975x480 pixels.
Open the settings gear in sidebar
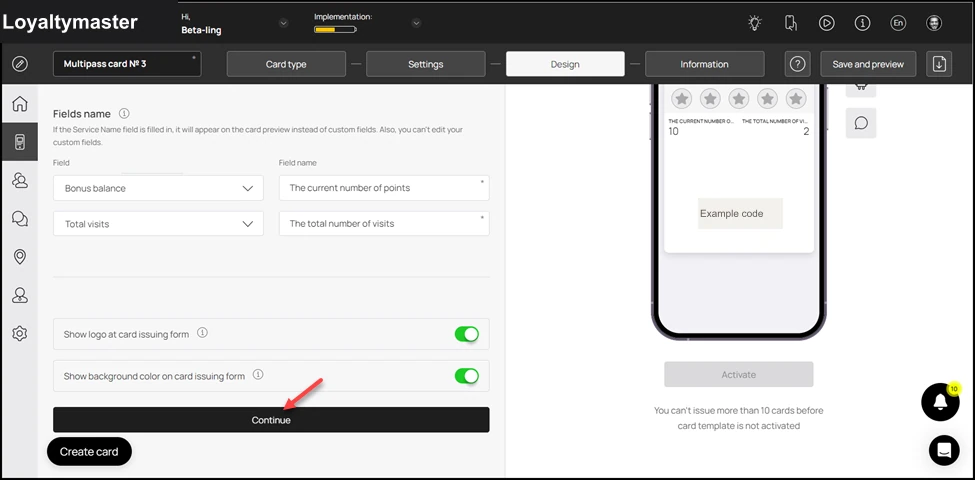click(20, 334)
